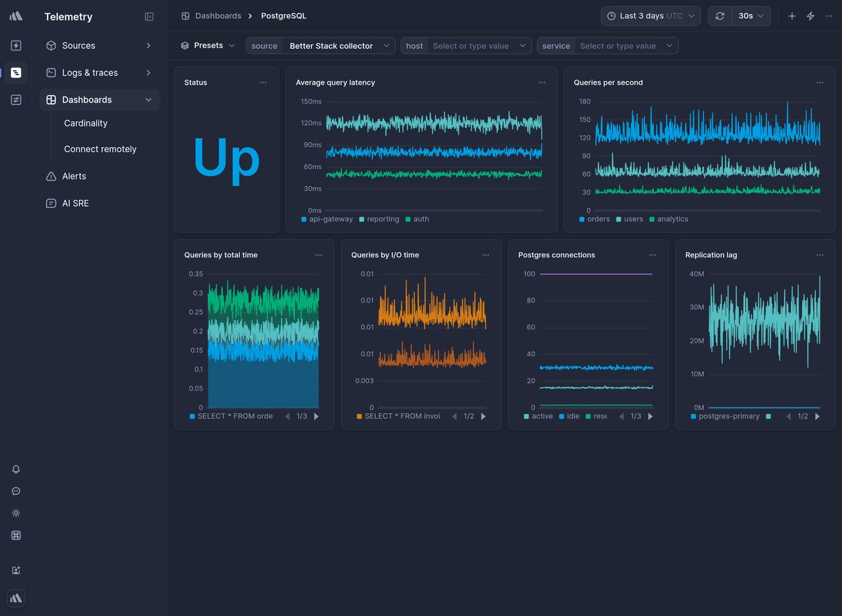Select the lightning quick-actions icon top right

(x=810, y=15)
